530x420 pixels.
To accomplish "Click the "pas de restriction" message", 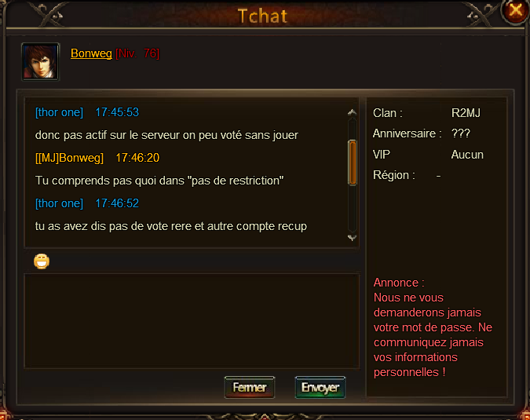I will 159,181.
